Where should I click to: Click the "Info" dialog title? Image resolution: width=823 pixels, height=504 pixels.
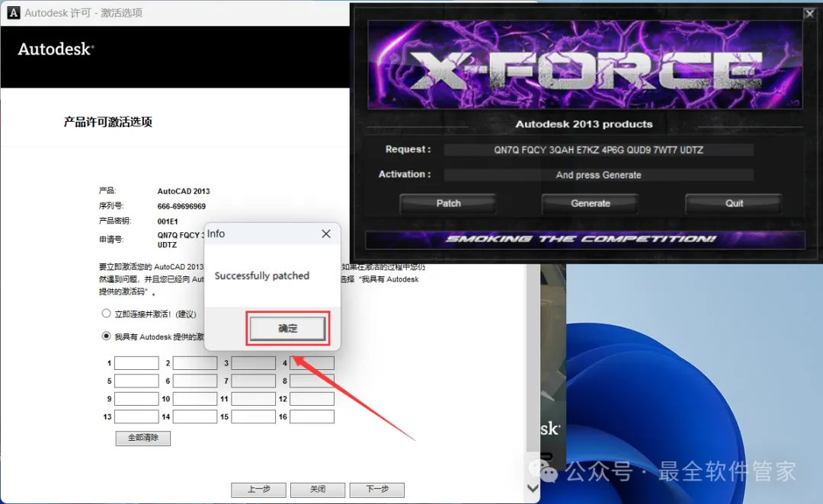[x=216, y=234]
